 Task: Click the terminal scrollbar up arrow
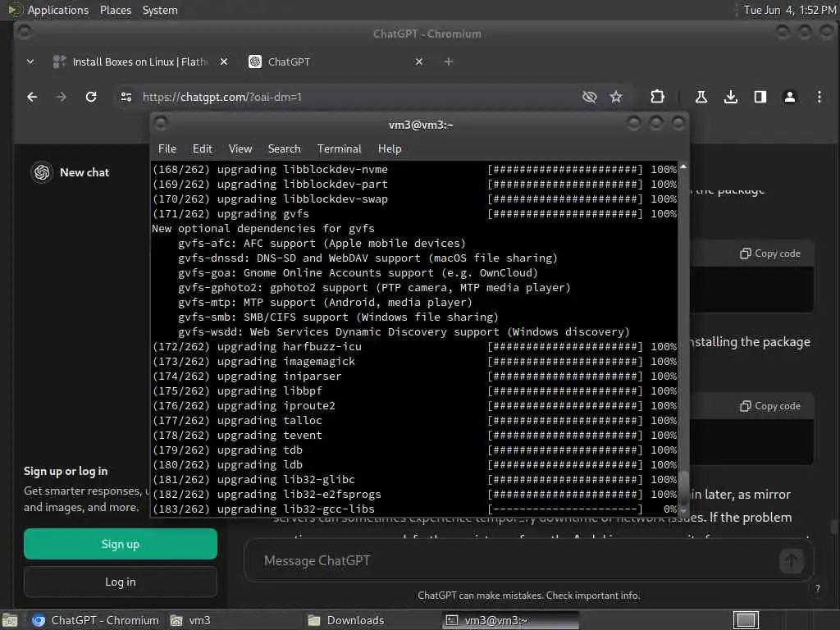coord(683,167)
